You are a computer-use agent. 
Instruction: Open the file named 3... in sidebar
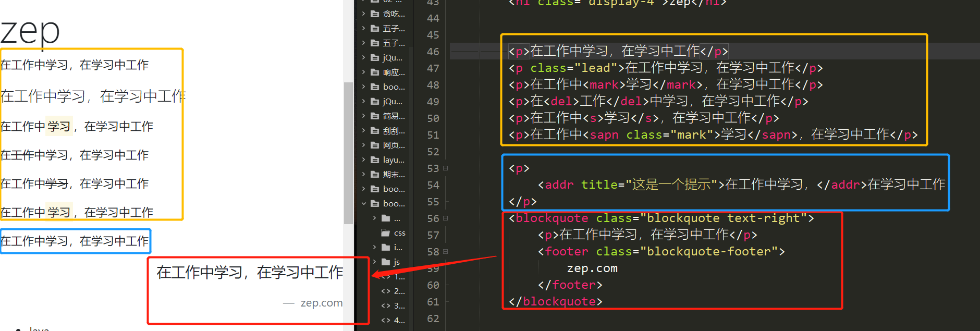point(399,306)
